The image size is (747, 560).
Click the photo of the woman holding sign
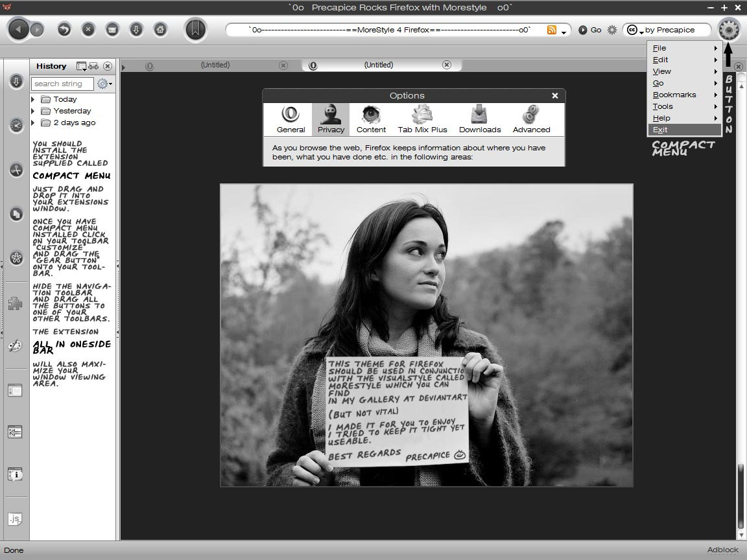[427, 335]
